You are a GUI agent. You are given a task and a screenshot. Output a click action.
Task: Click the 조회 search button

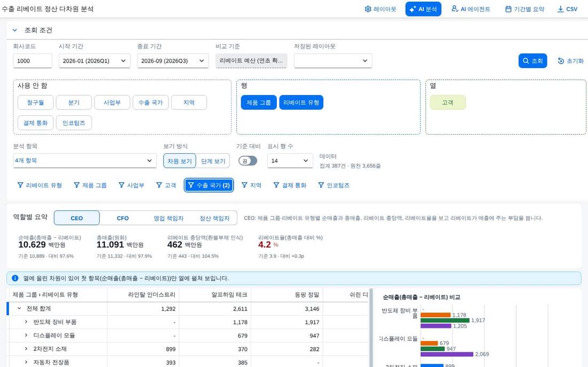(x=532, y=61)
